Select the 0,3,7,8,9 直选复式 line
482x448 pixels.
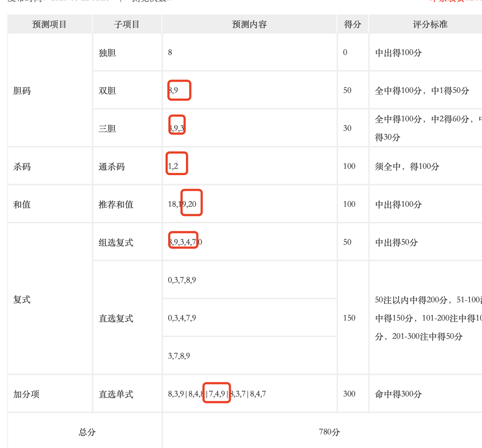182,280
